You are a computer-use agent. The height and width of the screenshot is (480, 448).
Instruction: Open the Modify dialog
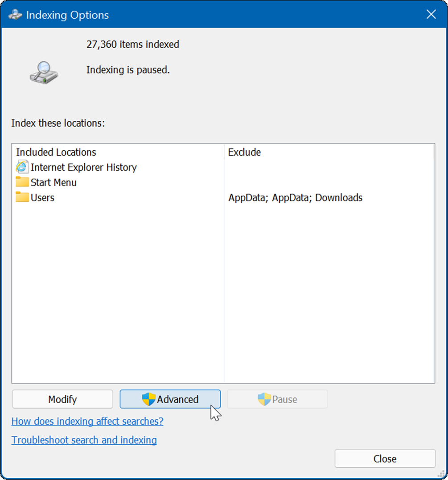tap(62, 399)
